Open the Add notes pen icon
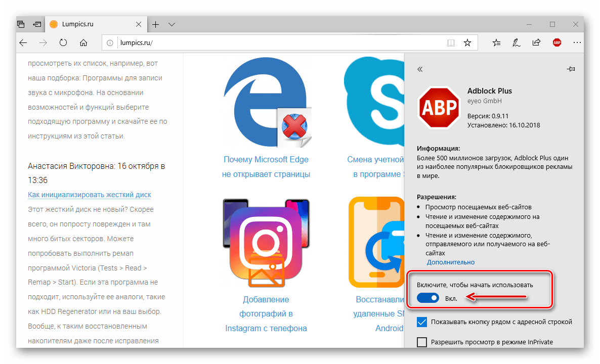 point(516,43)
